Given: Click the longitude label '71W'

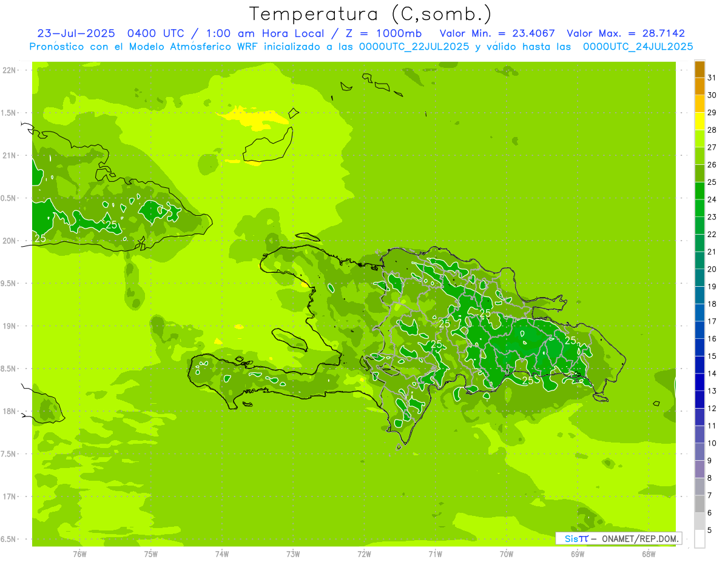Looking at the screenshot, I should pos(435,554).
